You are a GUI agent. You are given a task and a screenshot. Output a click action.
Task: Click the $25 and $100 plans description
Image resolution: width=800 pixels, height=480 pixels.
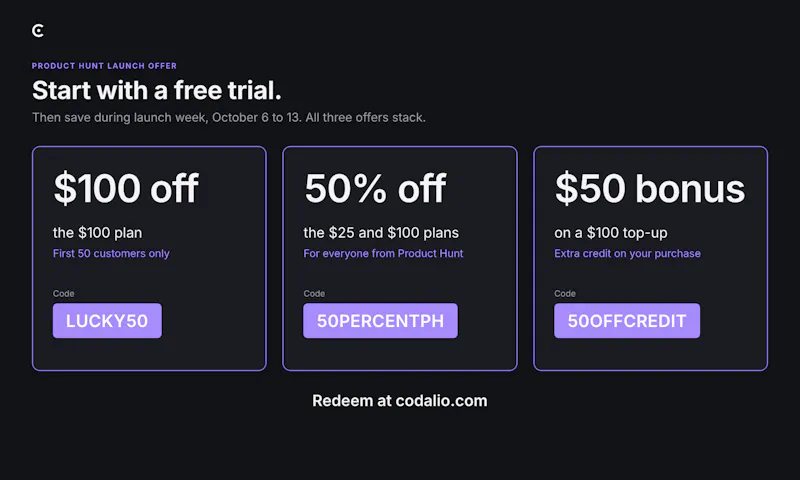(x=381, y=233)
